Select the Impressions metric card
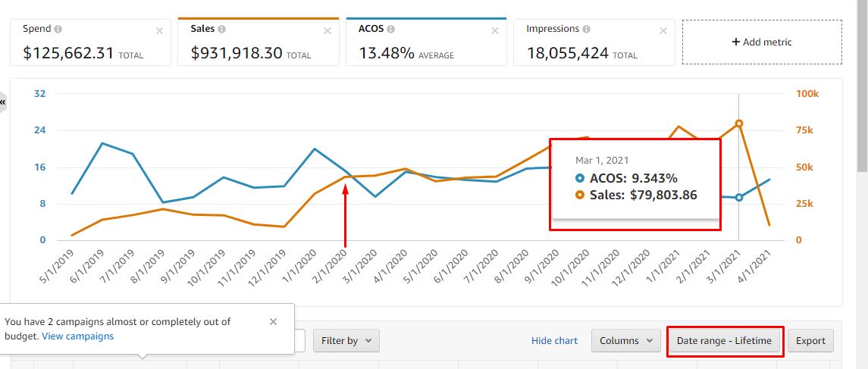Image resolution: width=868 pixels, height=369 pixels. pos(594,42)
